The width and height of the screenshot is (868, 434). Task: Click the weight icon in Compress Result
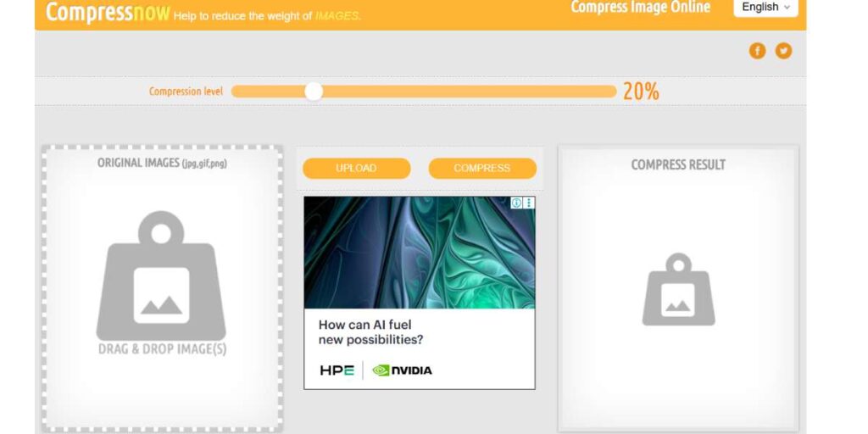click(679, 290)
